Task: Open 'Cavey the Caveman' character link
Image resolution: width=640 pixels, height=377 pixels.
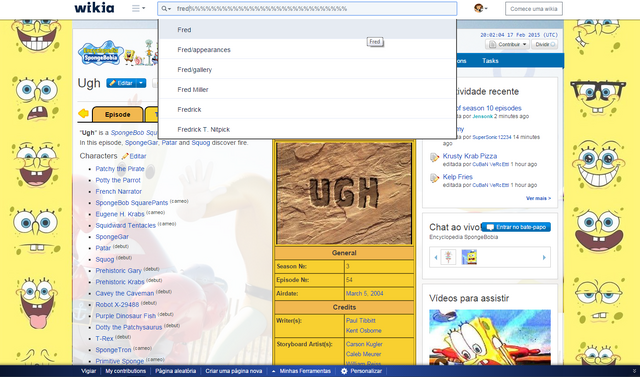Action: coord(125,293)
